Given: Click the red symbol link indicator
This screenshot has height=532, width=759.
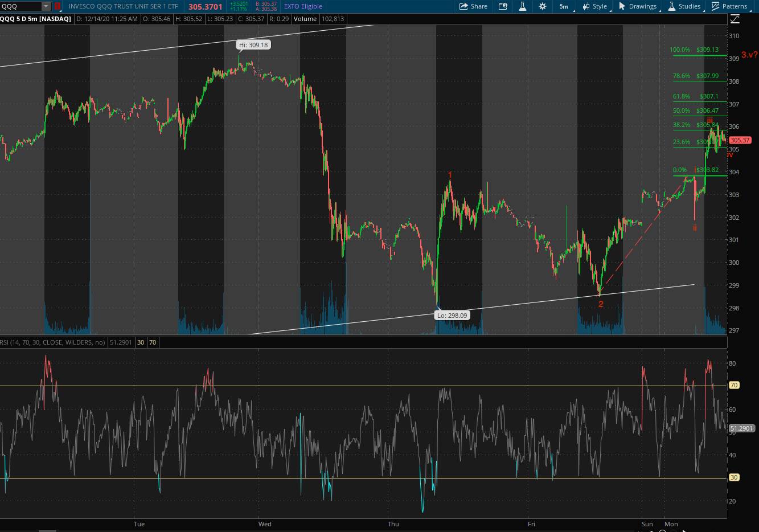Looking at the screenshot, I should click(x=58, y=6).
